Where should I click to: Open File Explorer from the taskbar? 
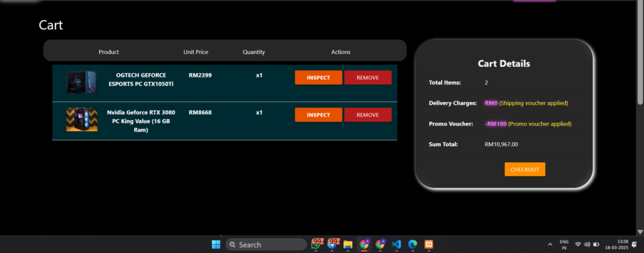(348, 245)
